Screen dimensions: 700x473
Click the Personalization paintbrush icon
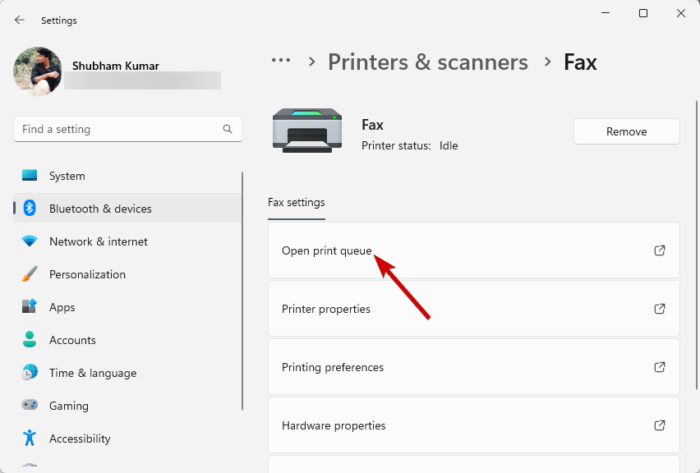(29, 274)
